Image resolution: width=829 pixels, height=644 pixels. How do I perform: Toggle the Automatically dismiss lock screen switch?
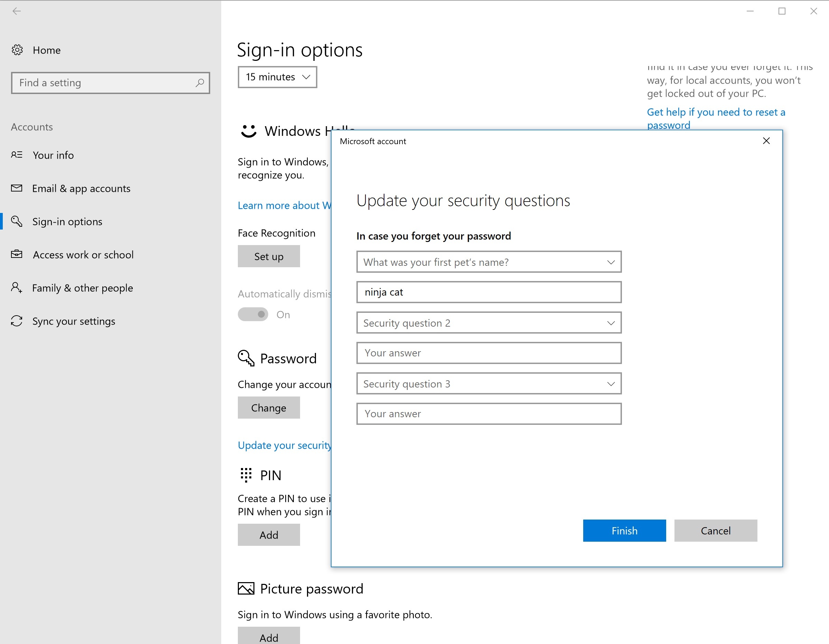click(x=253, y=314)
